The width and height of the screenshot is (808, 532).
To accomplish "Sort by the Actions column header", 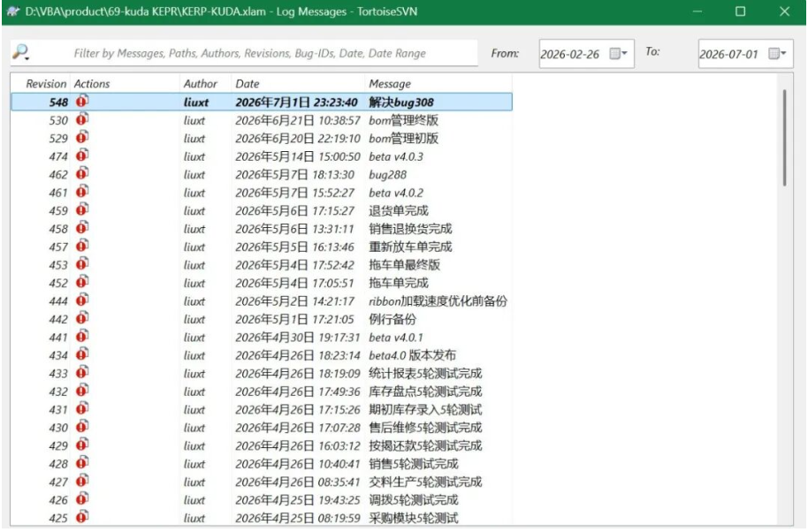I will pyautogui.click(x=92, y=83).
